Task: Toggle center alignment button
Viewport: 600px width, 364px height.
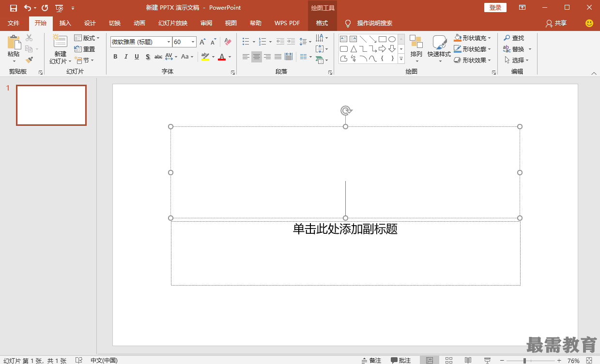Action: (257, 57)
